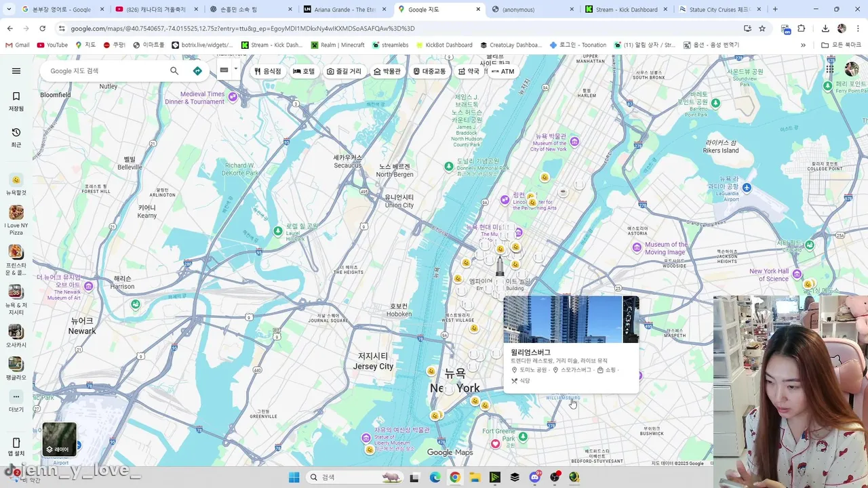The width and height of the screenshot is (868, 488).
Task: Bookmark this page with the star icon
Action: tap(762, 28)
